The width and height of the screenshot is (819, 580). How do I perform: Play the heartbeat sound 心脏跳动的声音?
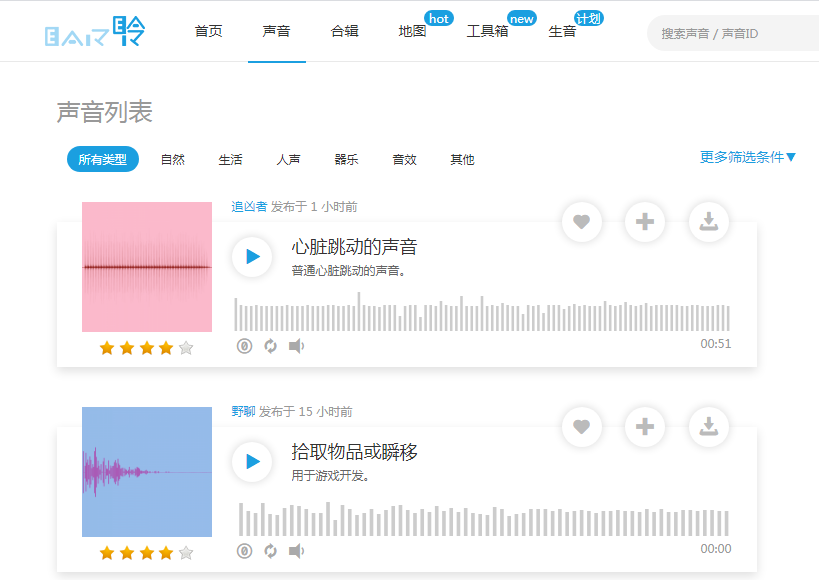pyautogui.click(x=252, y=257)
